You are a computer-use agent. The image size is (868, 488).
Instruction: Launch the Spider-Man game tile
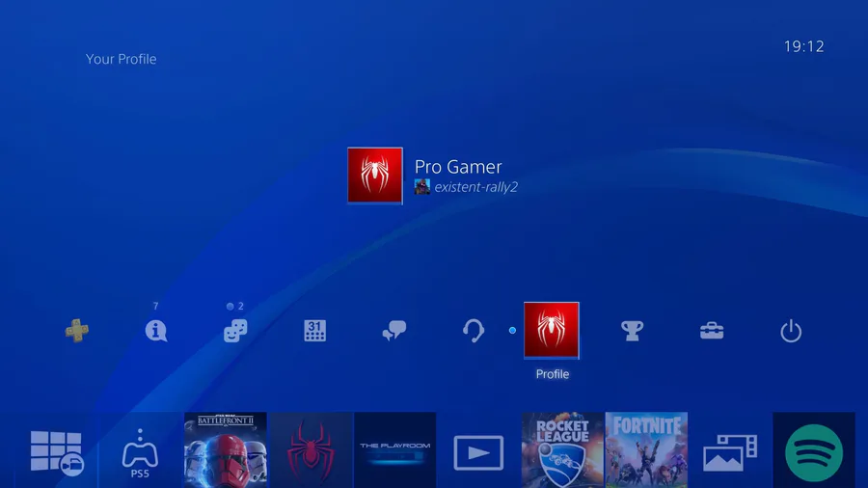[x=311, y=450]
